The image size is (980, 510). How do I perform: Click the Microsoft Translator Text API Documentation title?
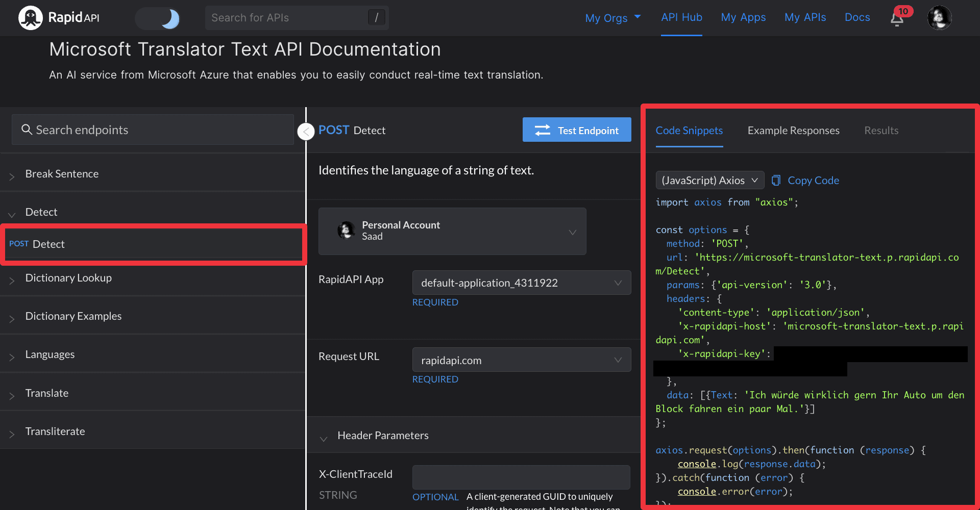(x=245, y=49)
